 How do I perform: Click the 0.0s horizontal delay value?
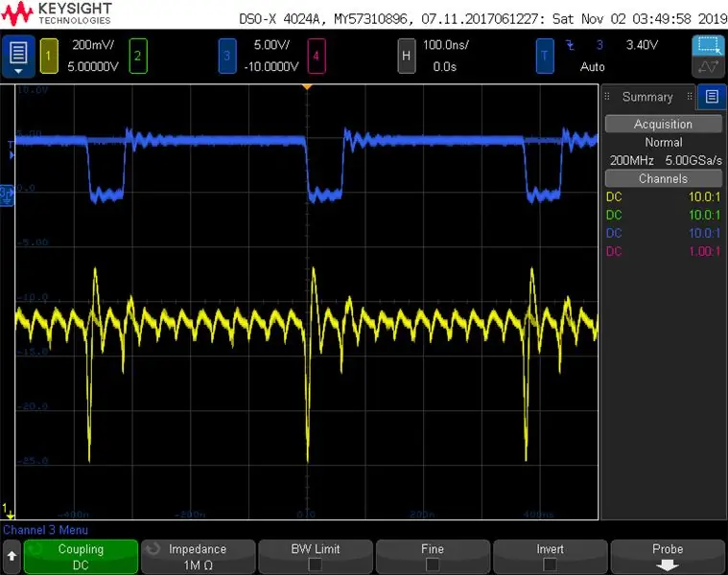[445, 67]
